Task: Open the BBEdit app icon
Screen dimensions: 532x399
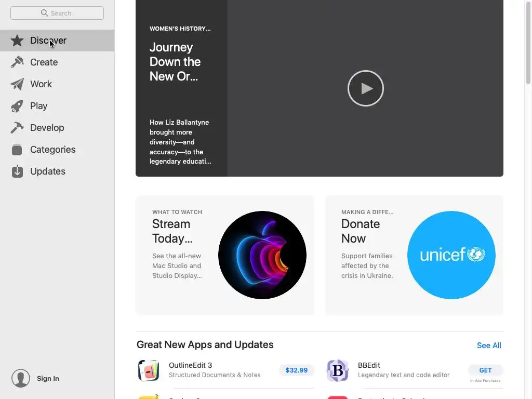Action: 338,370
